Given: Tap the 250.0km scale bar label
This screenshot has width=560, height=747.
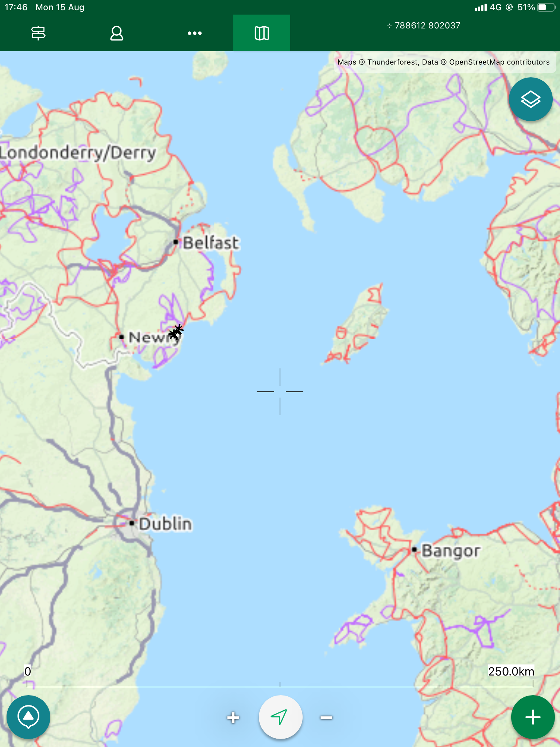Looking at the screenshot, I should point(511,671).
